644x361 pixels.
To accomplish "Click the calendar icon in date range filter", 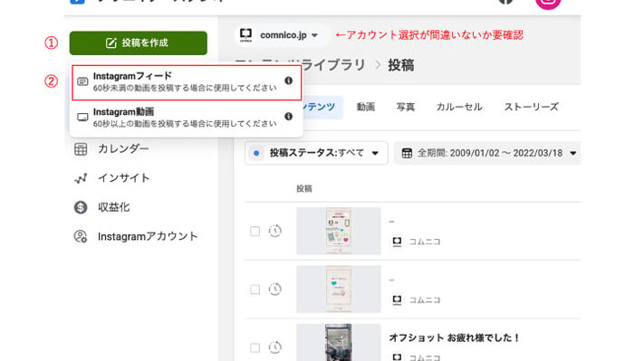I will pos(407,154).
